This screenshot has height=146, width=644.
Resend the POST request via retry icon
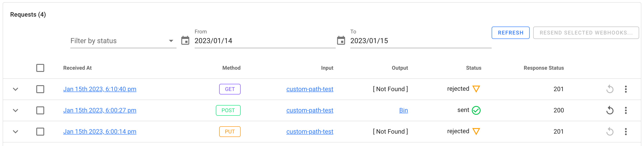point(609,110)
